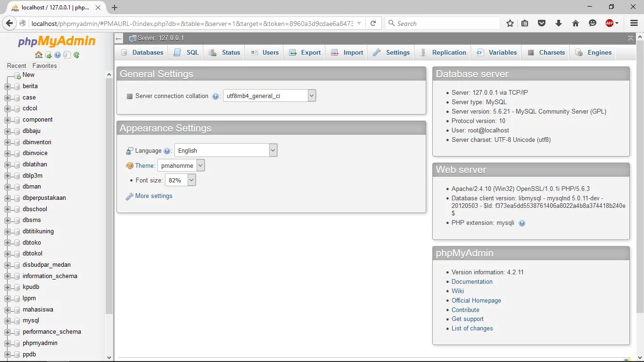Open a new browser tab with plus icon
The height and width of the screenshot is (362, 644).
click(115, 8)
